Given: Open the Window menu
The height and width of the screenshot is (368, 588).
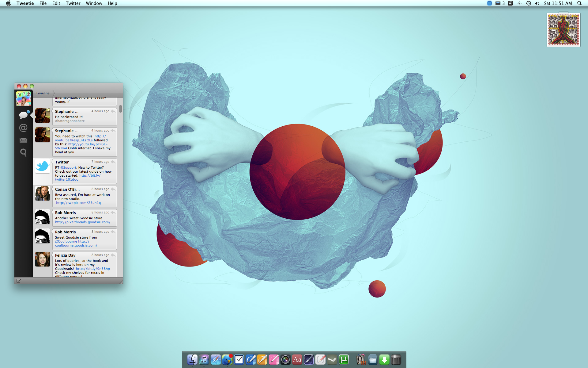Looking at the screenshot, I should pyautogui.click(x=94, y=3).
